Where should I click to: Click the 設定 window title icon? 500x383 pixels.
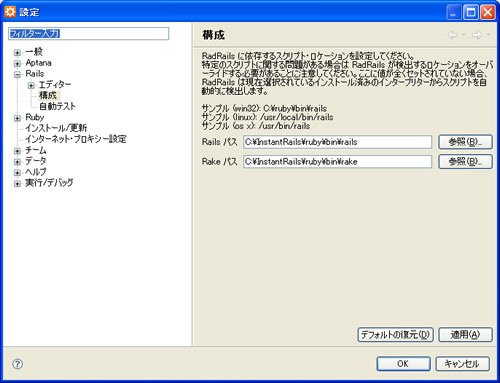(10, 12)
